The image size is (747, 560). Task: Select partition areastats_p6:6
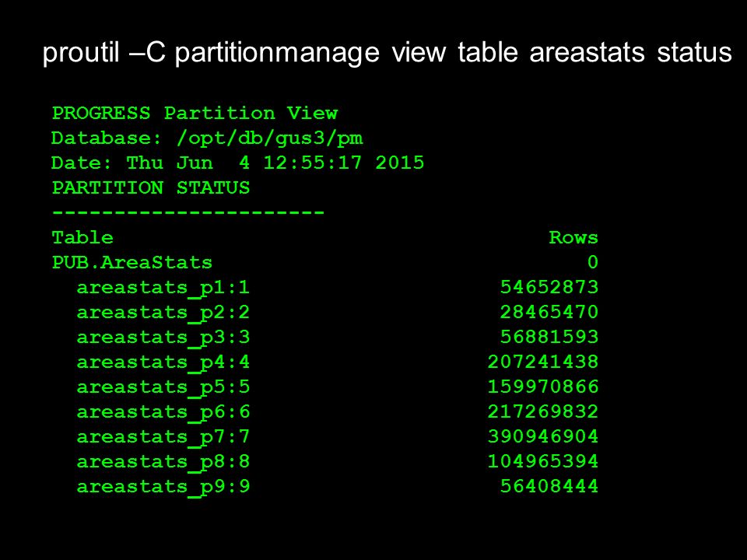(x=163, y=412)
